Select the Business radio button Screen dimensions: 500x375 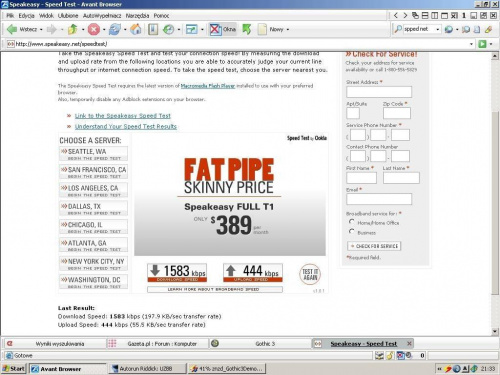[351, 231]
